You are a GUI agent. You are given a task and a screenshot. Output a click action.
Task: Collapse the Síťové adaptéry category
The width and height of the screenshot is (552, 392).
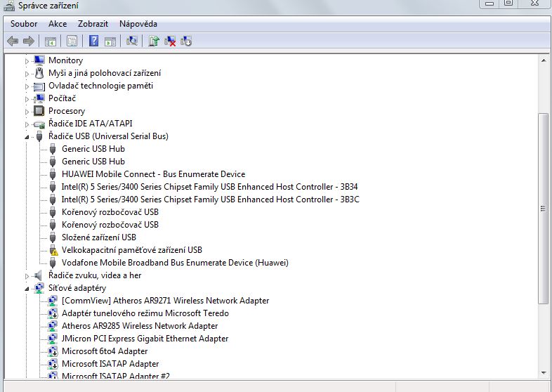coord(27,289)
